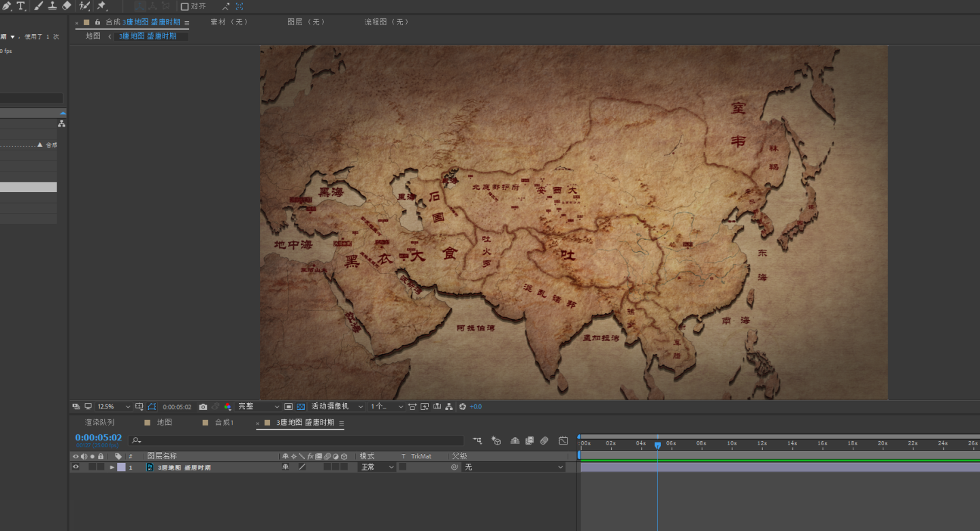Viewport: 980px width, 531px height.
Task: Click the primary viewer monitor icon
Action: point(88,406)
